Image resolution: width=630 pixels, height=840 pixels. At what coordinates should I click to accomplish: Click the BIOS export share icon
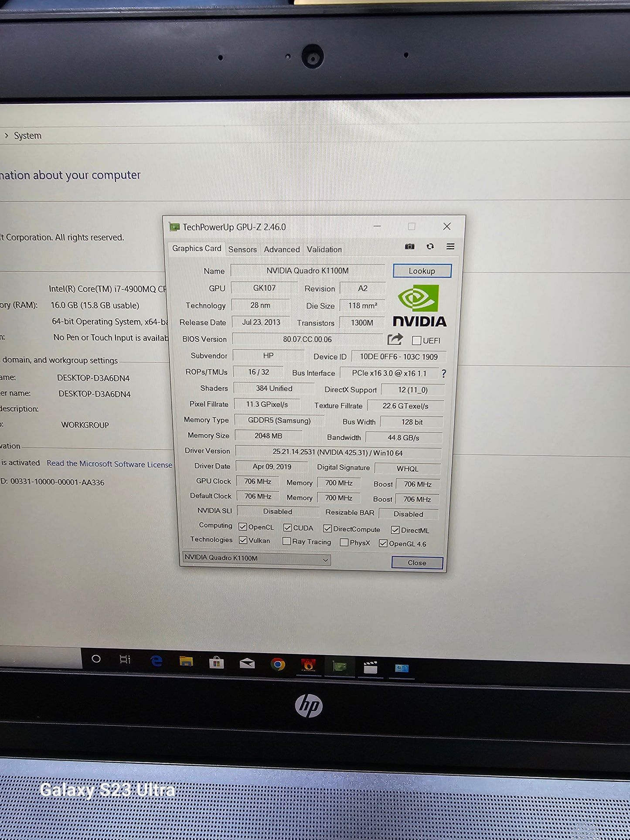tap(395, 339)
